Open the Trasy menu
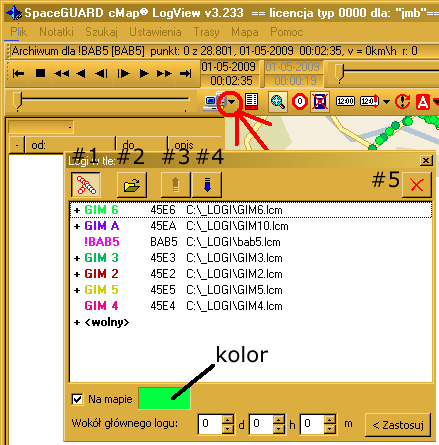The height and width of the screenshot is (445, 439). [206, 32]
